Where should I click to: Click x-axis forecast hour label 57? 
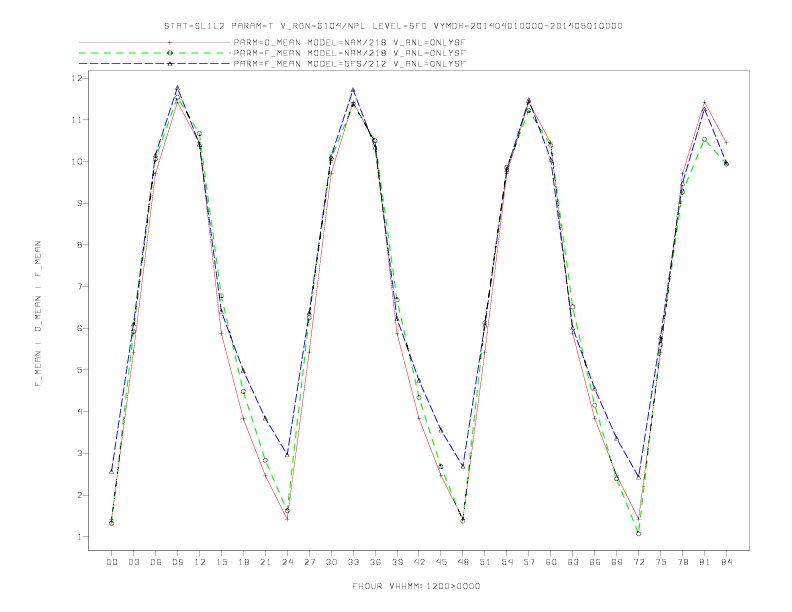coord(529,562)
